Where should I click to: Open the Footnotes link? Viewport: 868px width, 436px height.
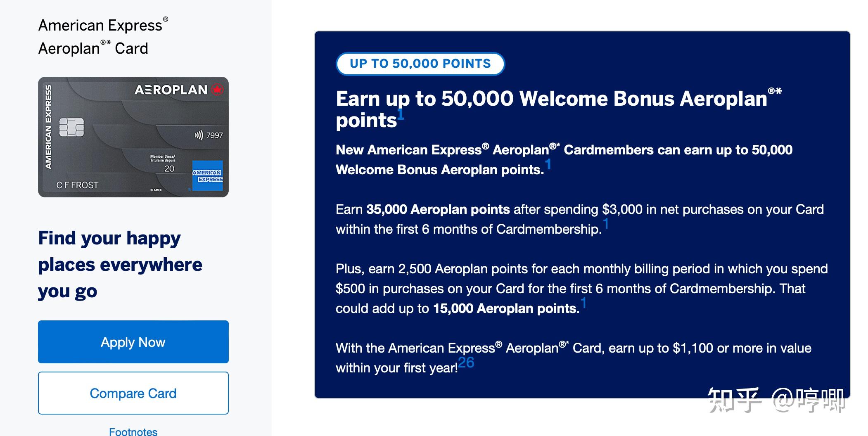click(133, 431)
